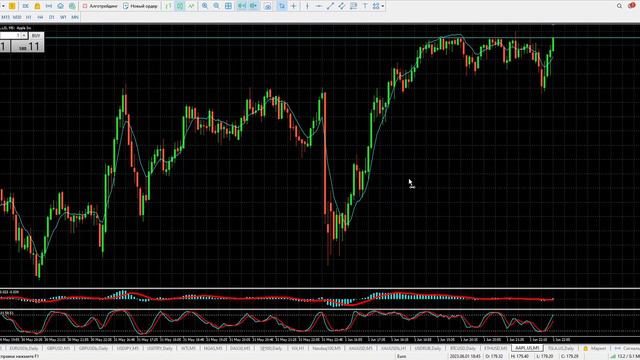
Task: Set timeframe to H1
Action: pyautogui.click(x=29, y=17)
